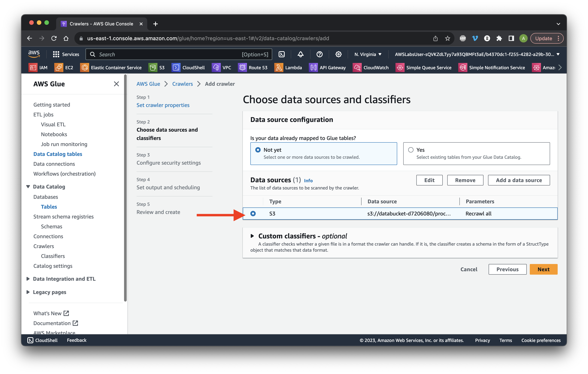Viewport: 588px width, 374px height.
Task: Open the browser extensions puzzle icon
Action: (499, 38)
